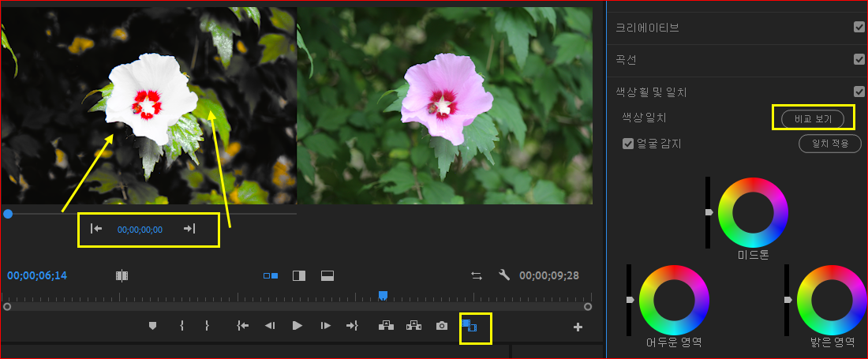This screenshot has height=359, width=868.
Task: Toggle the 곡선 section checkbox
Action: pyautogui.click(x=859, y=59)
